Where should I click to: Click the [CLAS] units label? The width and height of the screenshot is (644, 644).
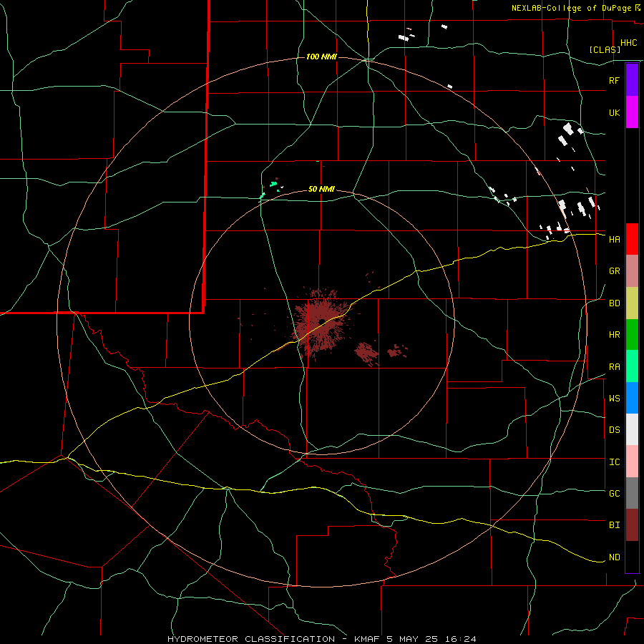(x=605, y=49)
